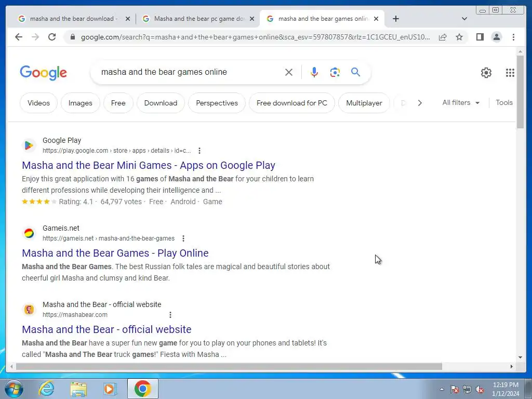Open 'Masha and the Bear Games - Play Online'
The image size is (532, 399).
(115, 253)
